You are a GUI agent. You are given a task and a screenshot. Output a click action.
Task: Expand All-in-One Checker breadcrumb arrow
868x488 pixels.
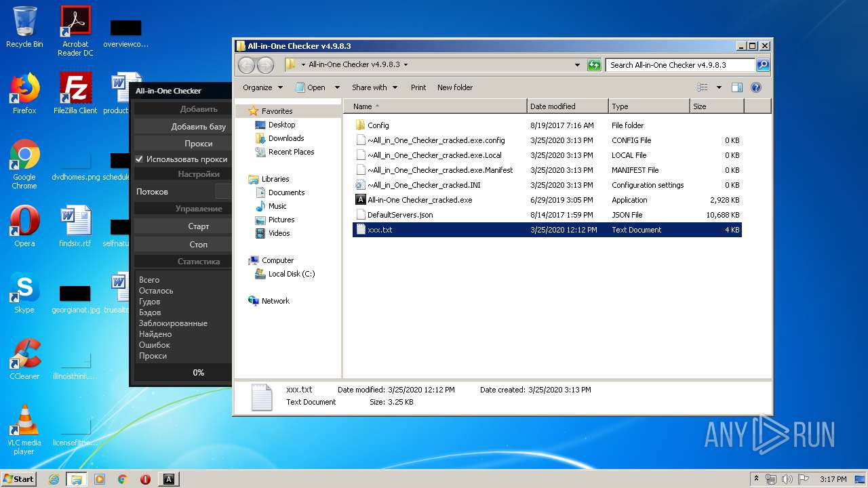click(x=406, y=65)
